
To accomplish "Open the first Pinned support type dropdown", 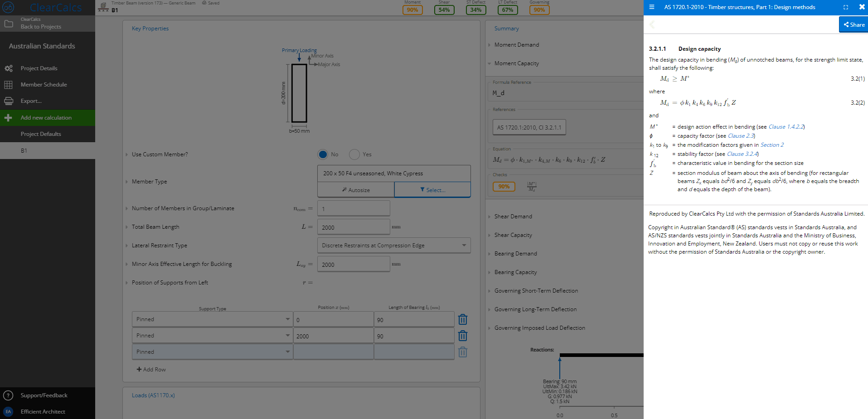I will click(x=212, y=319).
